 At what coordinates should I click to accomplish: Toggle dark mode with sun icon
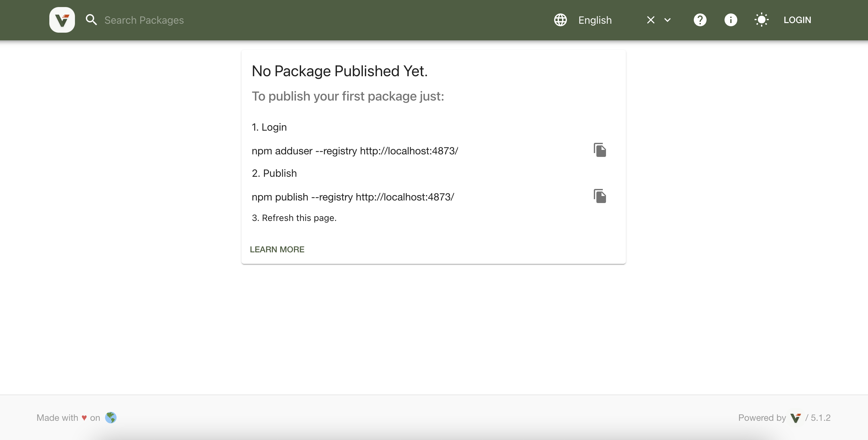[x=762, y=20]
